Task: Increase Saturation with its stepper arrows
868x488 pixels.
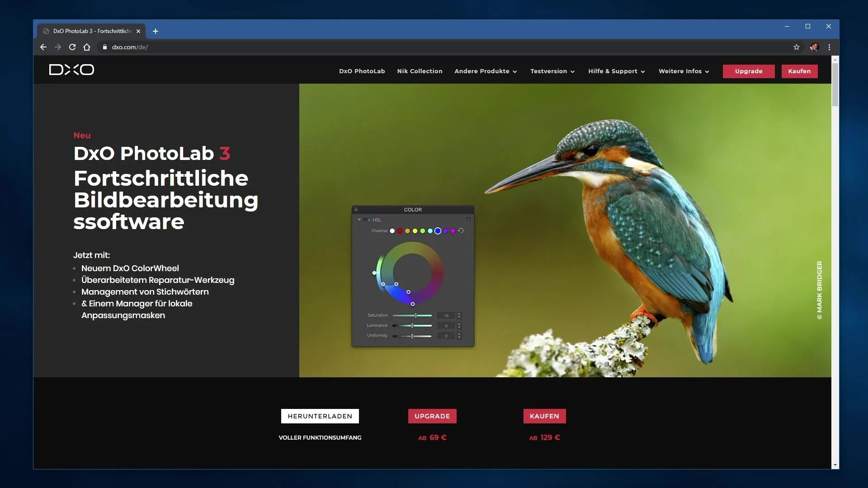Action: point(459,315)
